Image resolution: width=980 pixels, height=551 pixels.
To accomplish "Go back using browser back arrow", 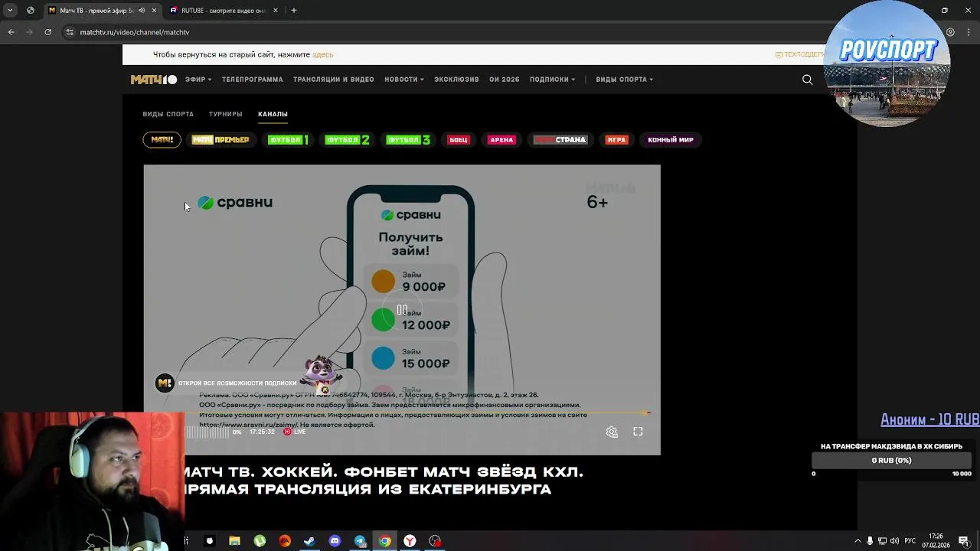I will click(x=11, y=32).
